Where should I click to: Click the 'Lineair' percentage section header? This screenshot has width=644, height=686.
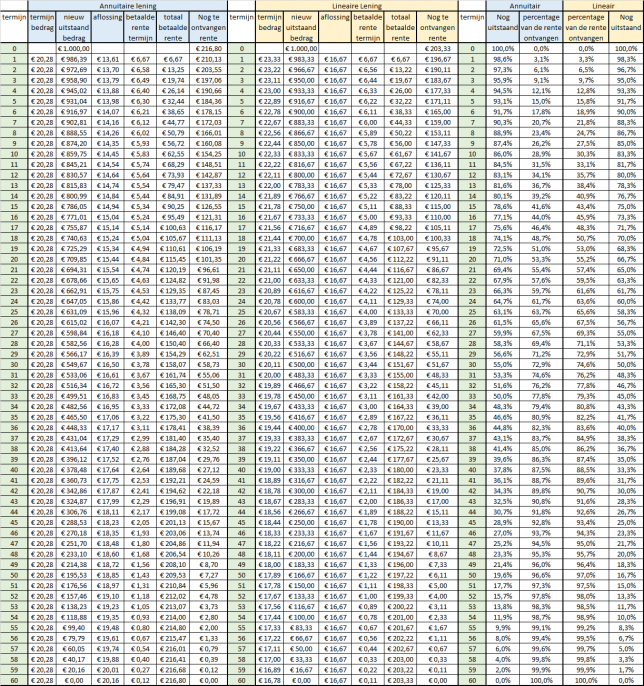point(602,6)
